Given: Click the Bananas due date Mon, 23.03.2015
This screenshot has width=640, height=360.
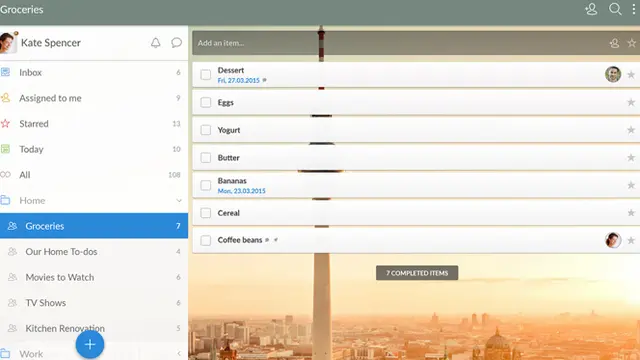Looking at the screenshot, I should (241, 191).
